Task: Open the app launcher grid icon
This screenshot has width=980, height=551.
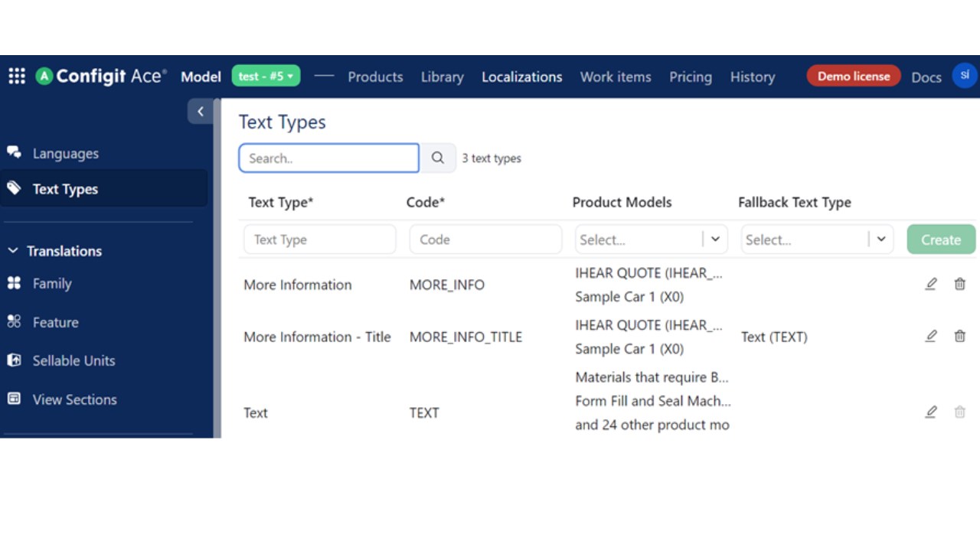Action: point(17,76)
